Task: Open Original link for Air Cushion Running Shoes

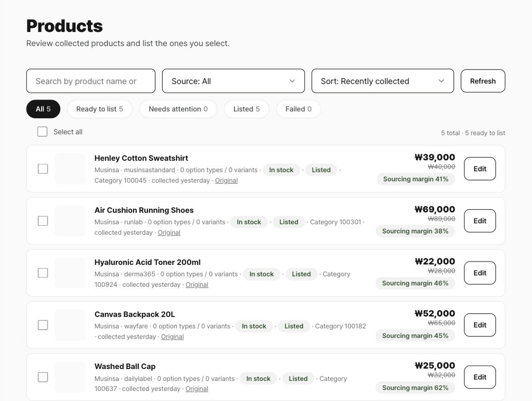Action: click(169, 233)
